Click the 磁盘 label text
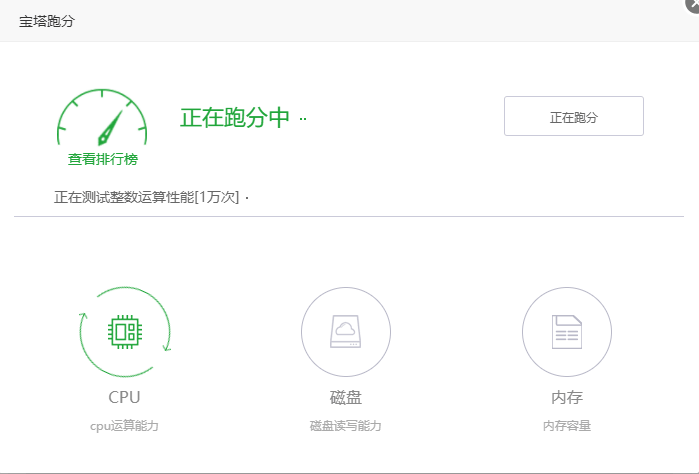 pos(345,397)
